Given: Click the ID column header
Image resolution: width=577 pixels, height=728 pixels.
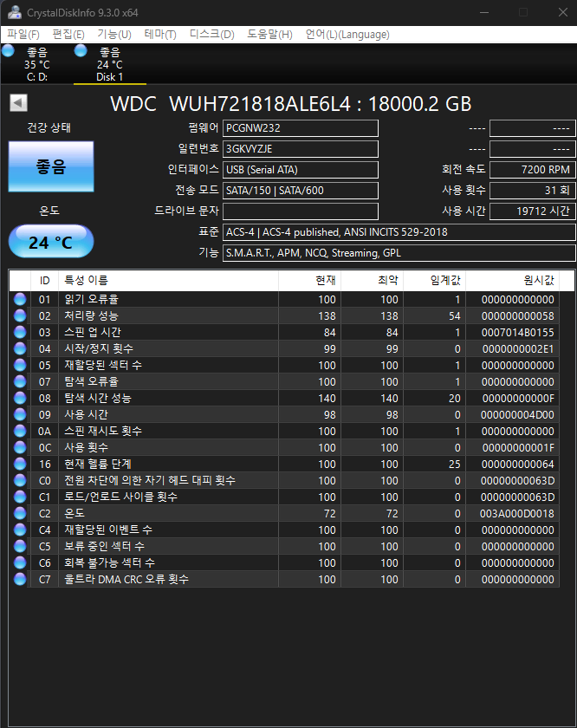Looking at the screenshot, I should [x=44, y=281].
